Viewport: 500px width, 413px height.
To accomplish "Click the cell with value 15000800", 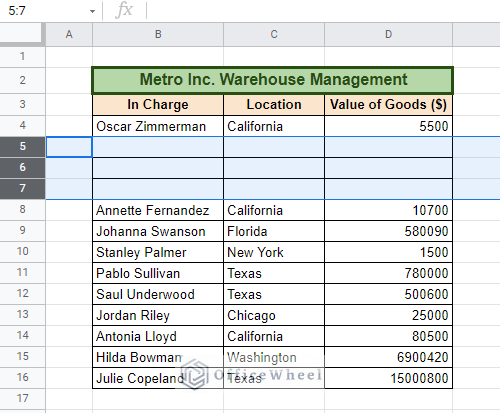I will click(388, 378).
